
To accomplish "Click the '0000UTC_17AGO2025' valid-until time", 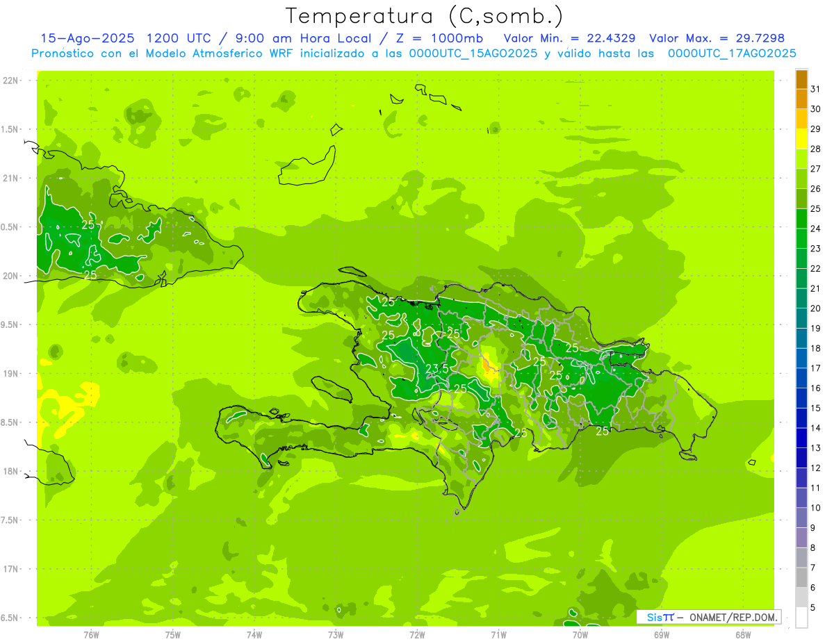I will [733, 53].
